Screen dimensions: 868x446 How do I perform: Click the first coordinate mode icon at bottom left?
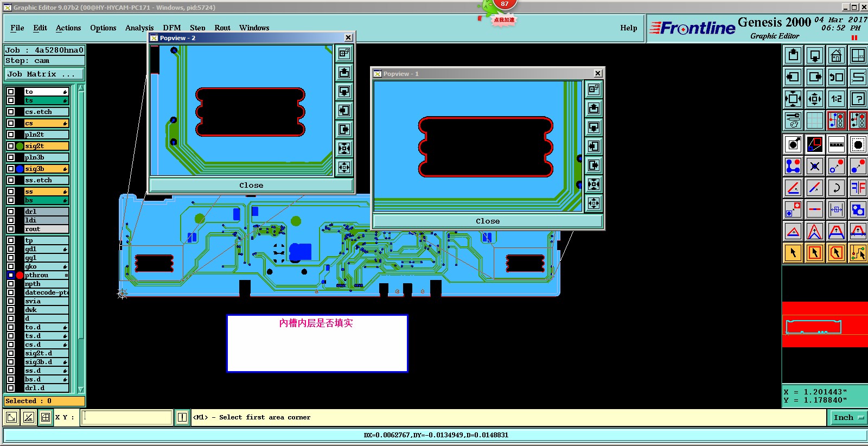[x=11, y=417]
